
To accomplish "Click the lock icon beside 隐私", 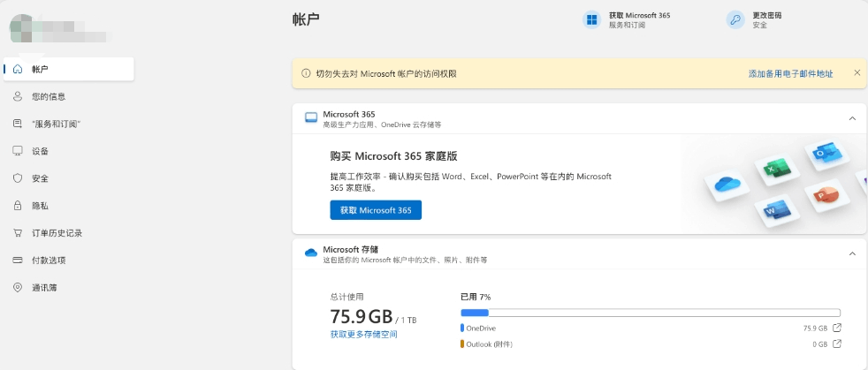I will click(18, 206).
